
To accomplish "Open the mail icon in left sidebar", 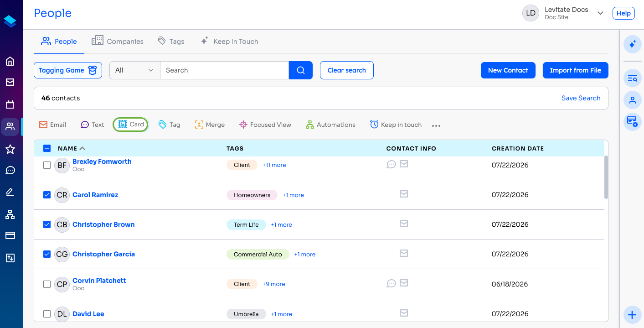I will click(10, 82).
